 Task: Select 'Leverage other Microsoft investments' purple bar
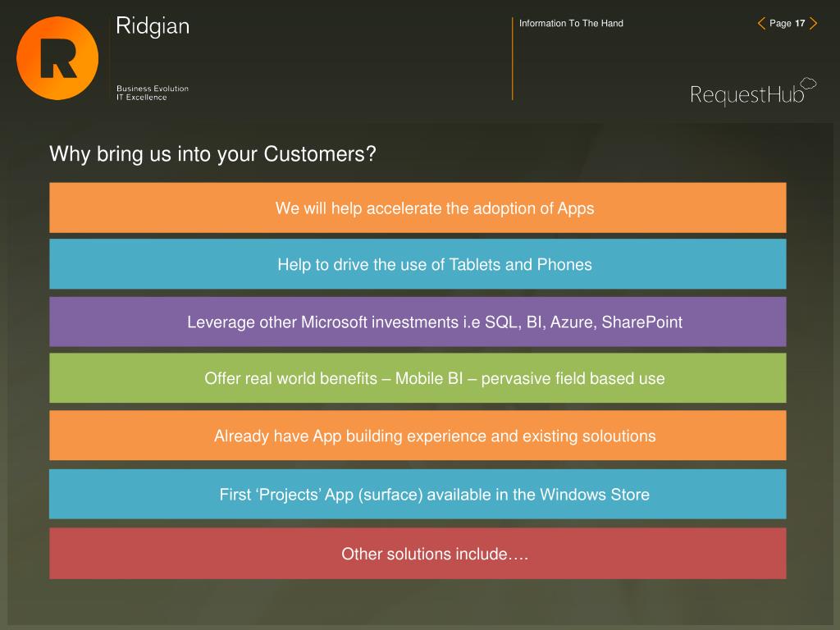click(418, 322)
